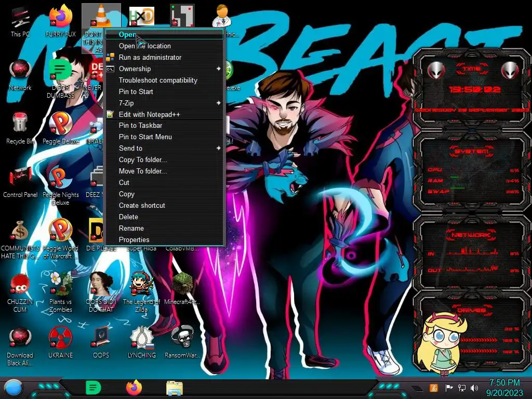
Task: Launch Firefox from the taskbar
Action: tap(134, 388)
